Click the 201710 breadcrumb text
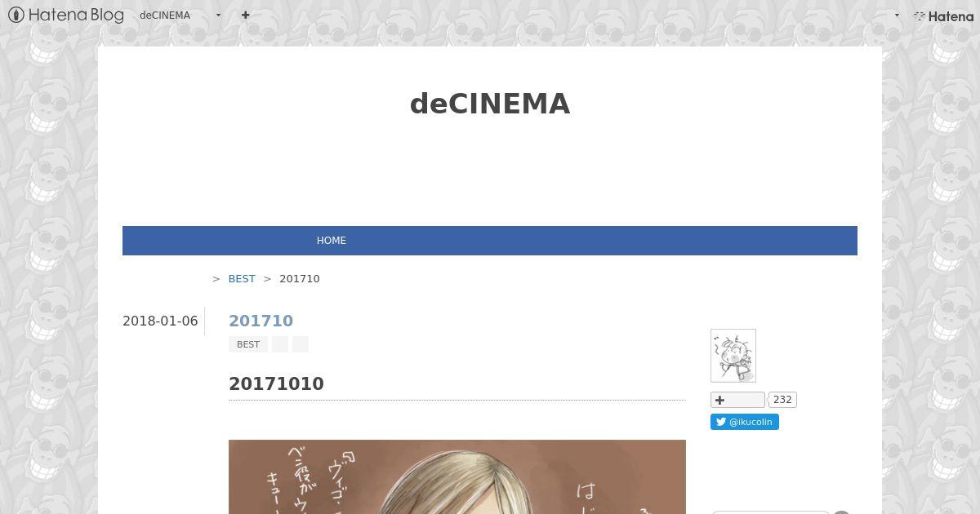 [x=300, y=279]
